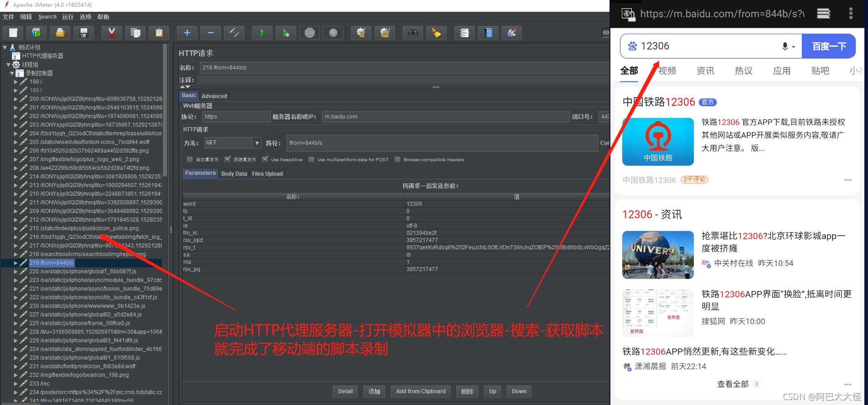Open the 文件 menu
868x405 pixels.
point(8,17)
